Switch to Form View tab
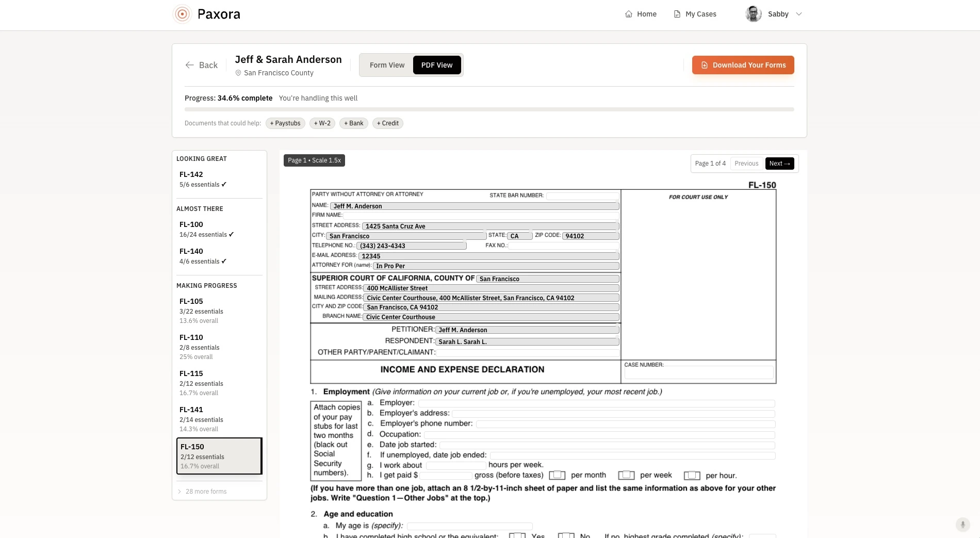The image size is (980, 538). point(387,65)
